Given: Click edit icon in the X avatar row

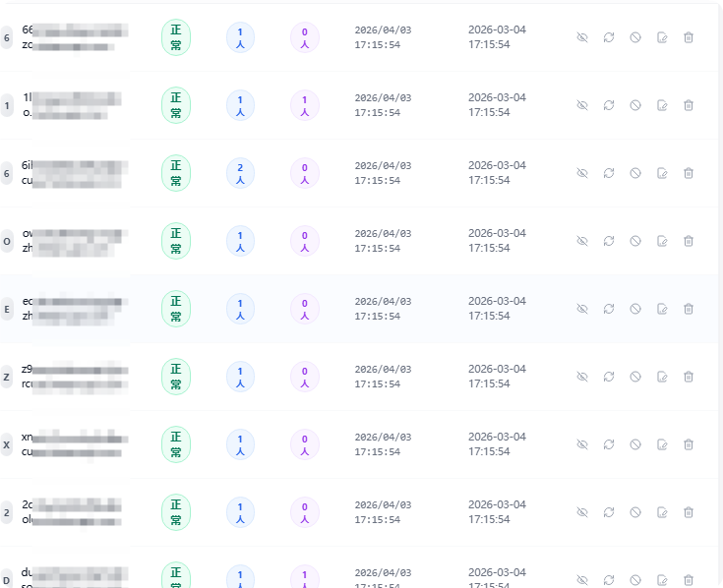Looking at the screenshot, I should 662,444.
